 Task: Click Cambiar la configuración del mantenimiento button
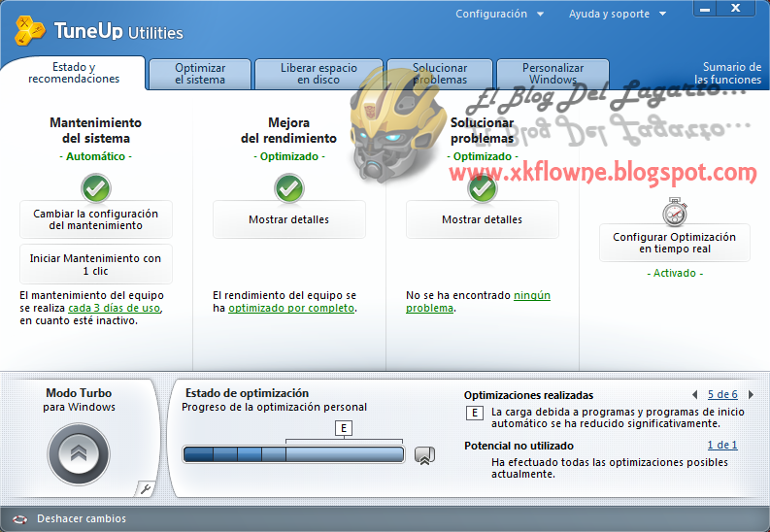pos(96,219)
